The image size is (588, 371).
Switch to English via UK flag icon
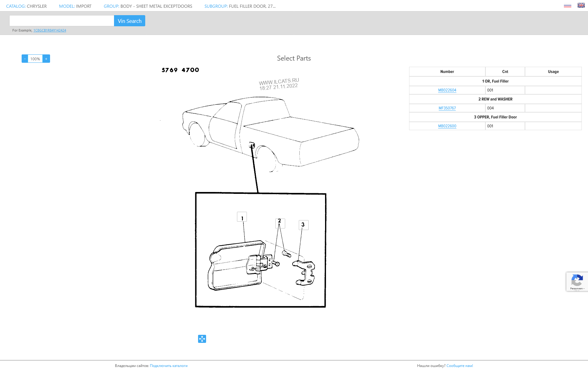pyautogui.click(x=581, y=5)
